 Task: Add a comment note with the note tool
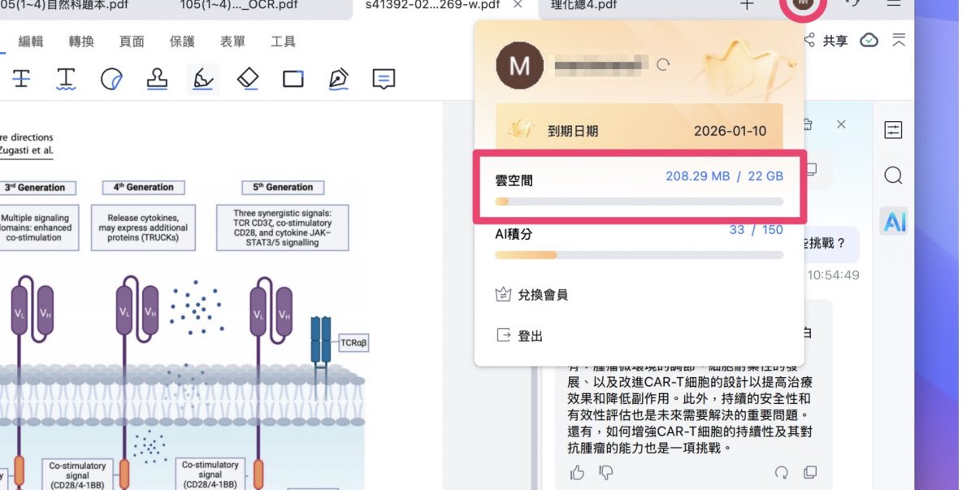pyautogui.click(x=384, y=78)
